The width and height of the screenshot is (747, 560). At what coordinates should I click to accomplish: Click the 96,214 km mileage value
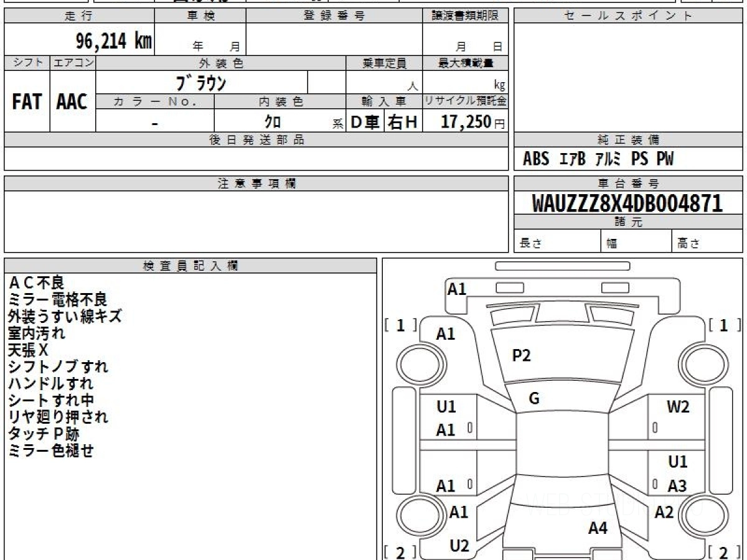(x=114, y=41)
